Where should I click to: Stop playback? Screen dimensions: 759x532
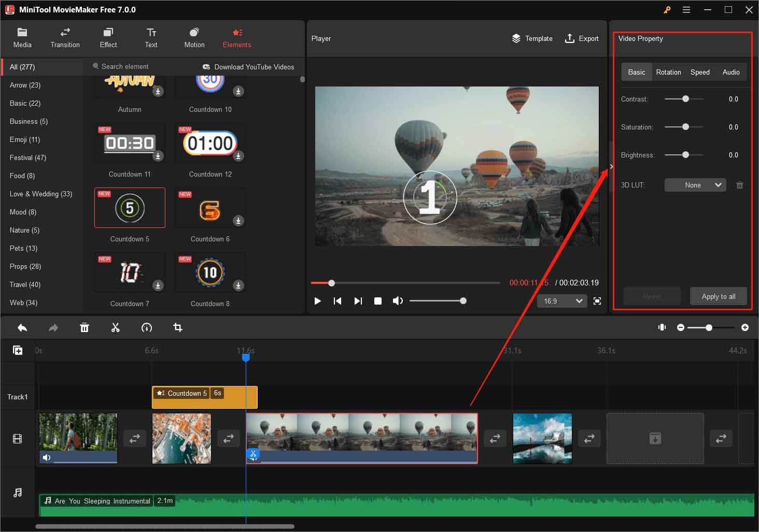378,301
